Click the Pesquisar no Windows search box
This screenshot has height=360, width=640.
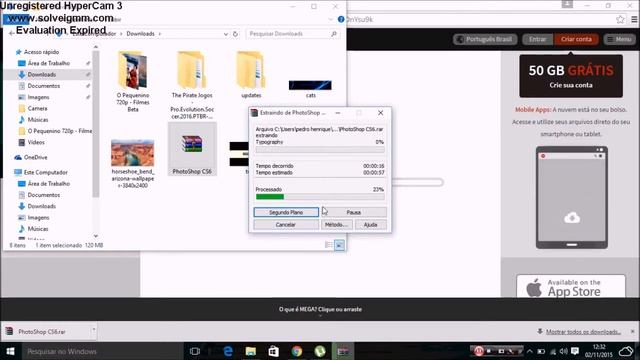pyautogui.click(x=102, y=351)
